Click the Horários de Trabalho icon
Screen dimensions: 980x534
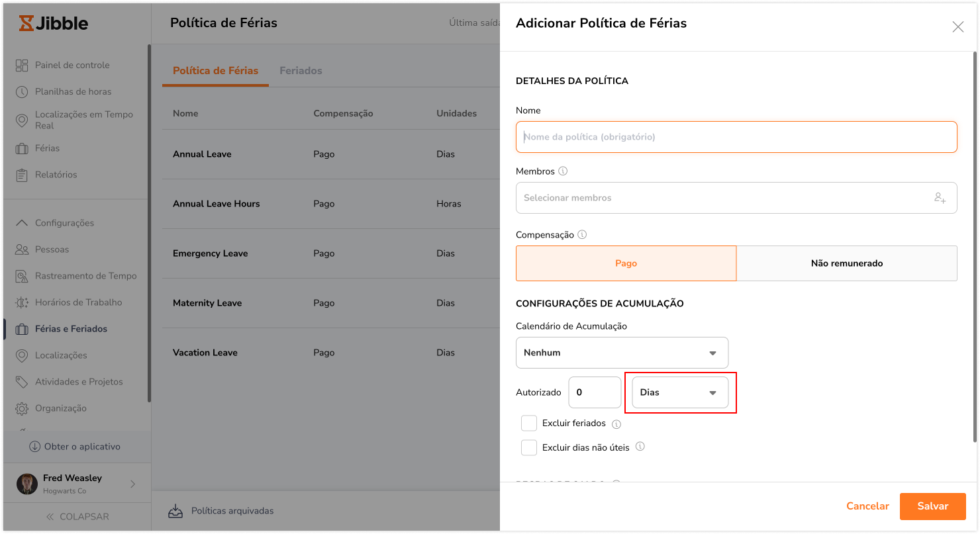[x=22, y=302]
